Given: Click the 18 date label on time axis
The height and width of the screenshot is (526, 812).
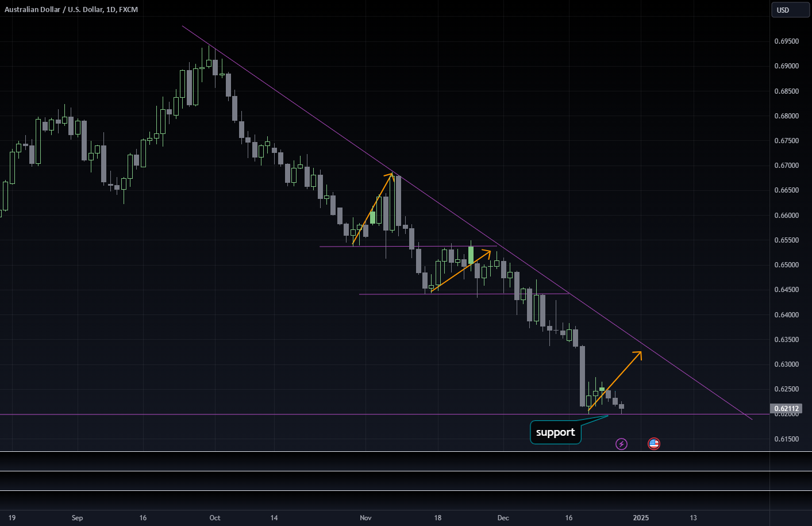Looking at the screenshot, I should click(x=438, y=518).
